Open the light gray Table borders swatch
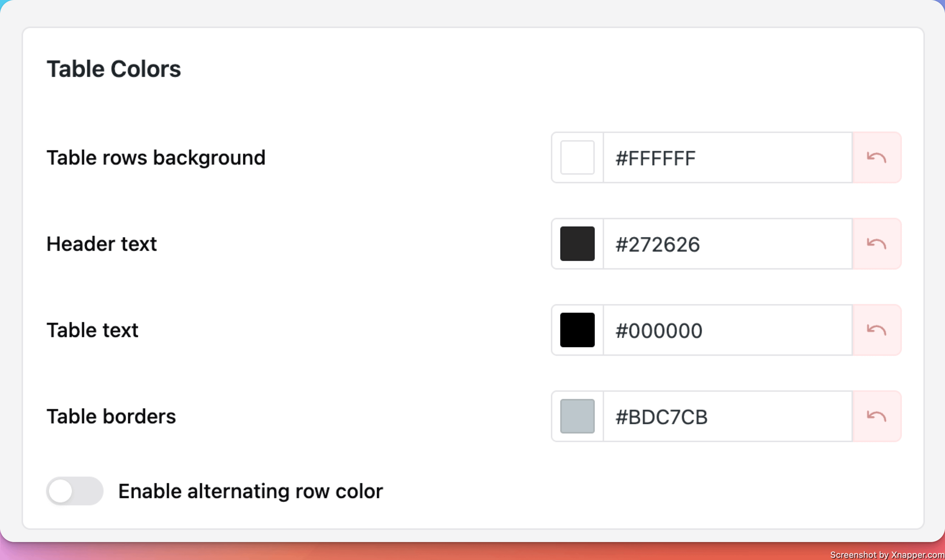The height and width of the screenshot is (560, 945). coord(577,416)
